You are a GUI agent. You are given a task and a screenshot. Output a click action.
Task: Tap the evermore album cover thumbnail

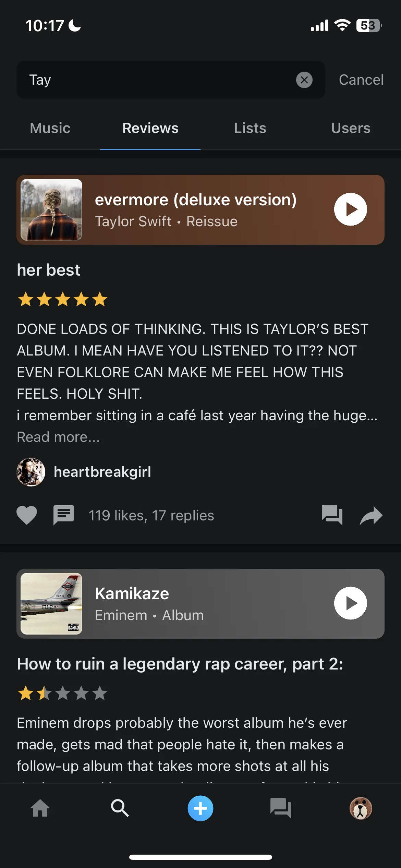51,210
